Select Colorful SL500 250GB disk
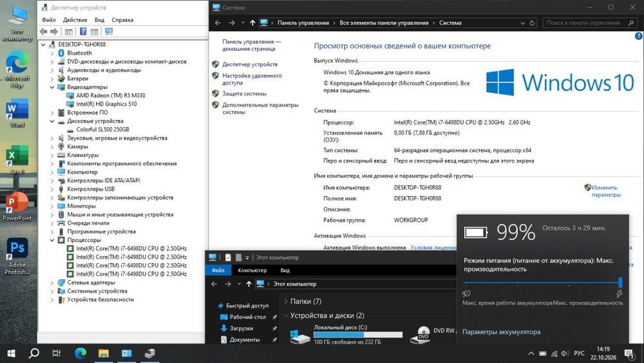The height and width of the screenshot is (363, 644). tap(102, 130)
